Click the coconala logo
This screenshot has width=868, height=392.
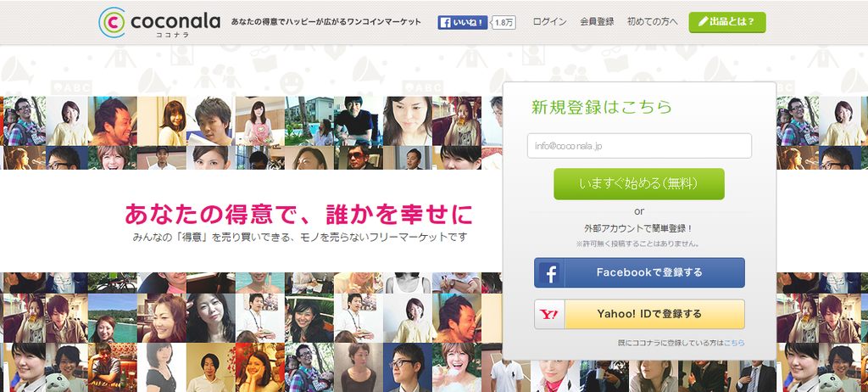(159, 23)
